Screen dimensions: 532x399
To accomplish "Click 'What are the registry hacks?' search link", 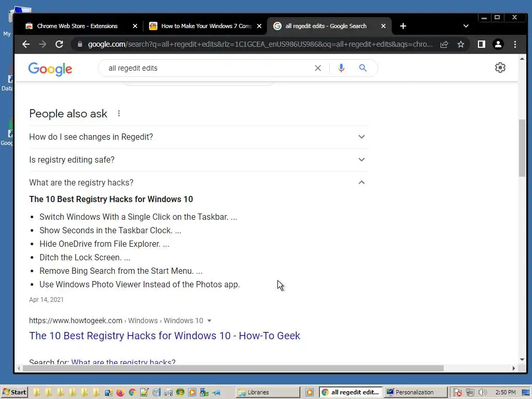I will 123,362.
